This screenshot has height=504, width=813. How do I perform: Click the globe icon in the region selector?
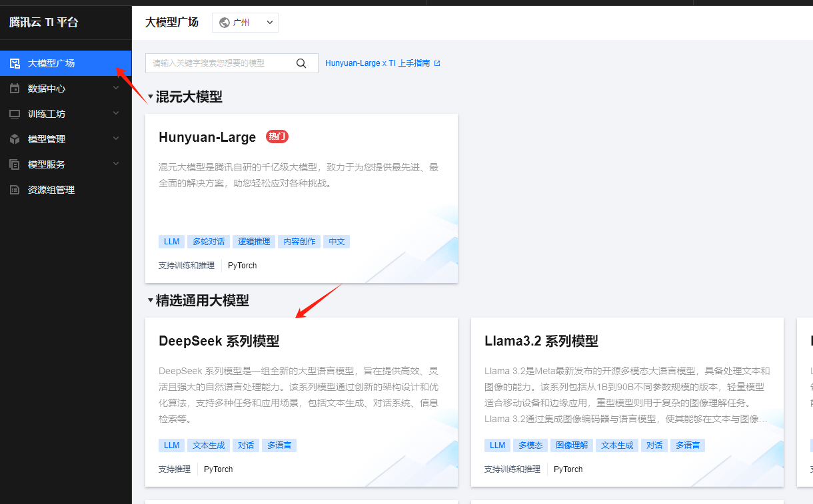[x=223, y=22]
